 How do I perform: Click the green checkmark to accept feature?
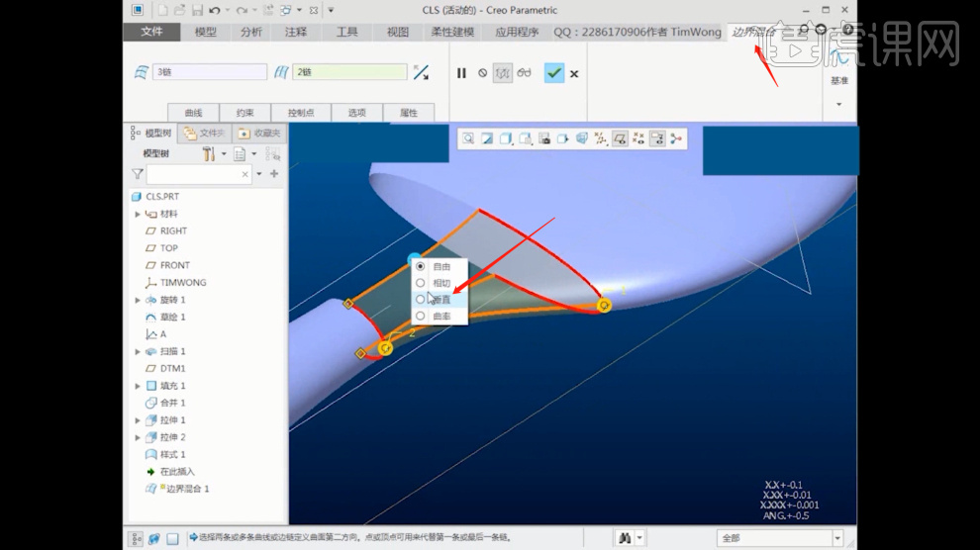pyautogui.click(x=554, y=73)
